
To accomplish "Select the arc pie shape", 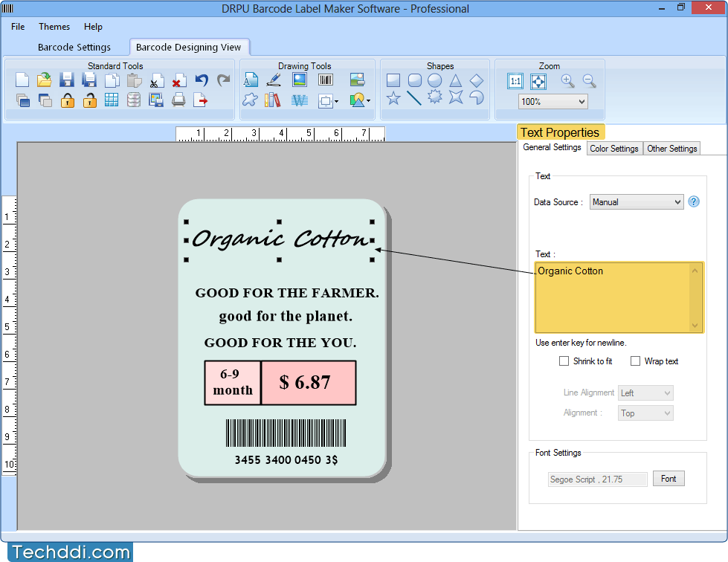I will click(x=477, y=97).
